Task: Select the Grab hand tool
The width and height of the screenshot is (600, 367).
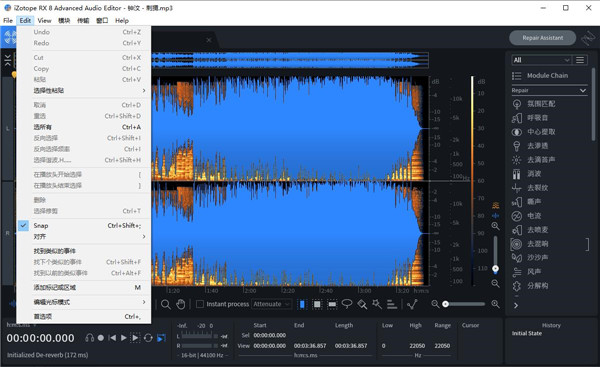Action: pyautogui.click(x=181, y=304)
